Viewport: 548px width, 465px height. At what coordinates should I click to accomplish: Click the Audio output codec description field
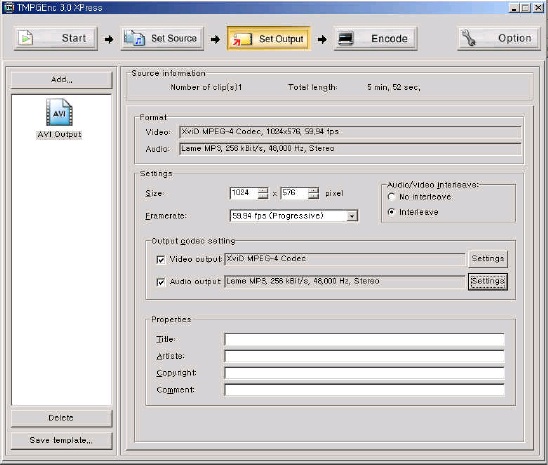point(345,281)
